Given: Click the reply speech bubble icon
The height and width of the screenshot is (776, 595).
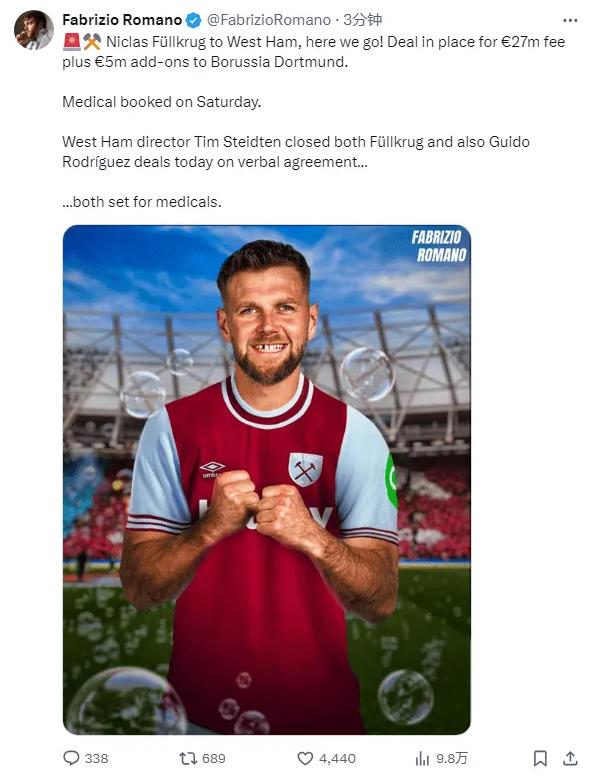Looking at the screenshot, I should pos(71,758).
